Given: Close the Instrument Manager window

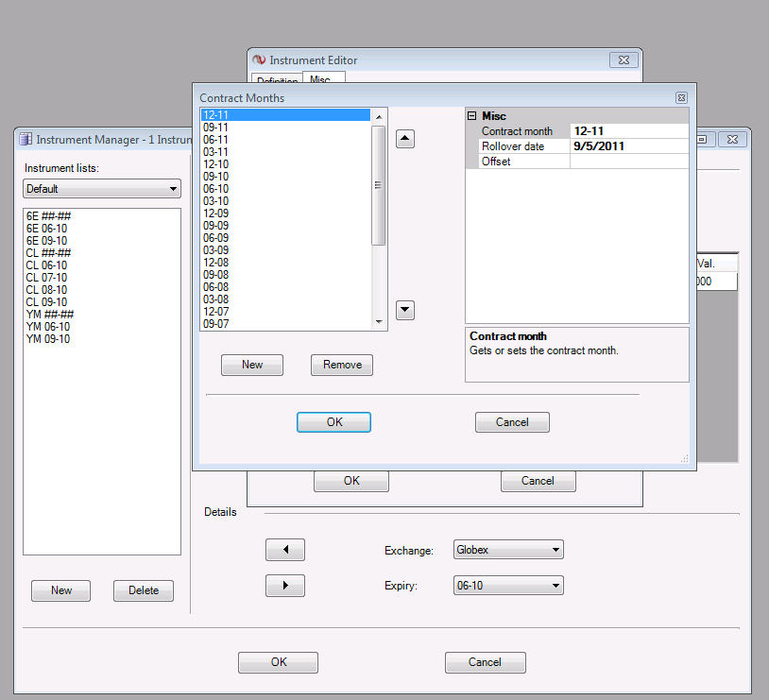Looking at the screenshot, I should coord(732,139).
